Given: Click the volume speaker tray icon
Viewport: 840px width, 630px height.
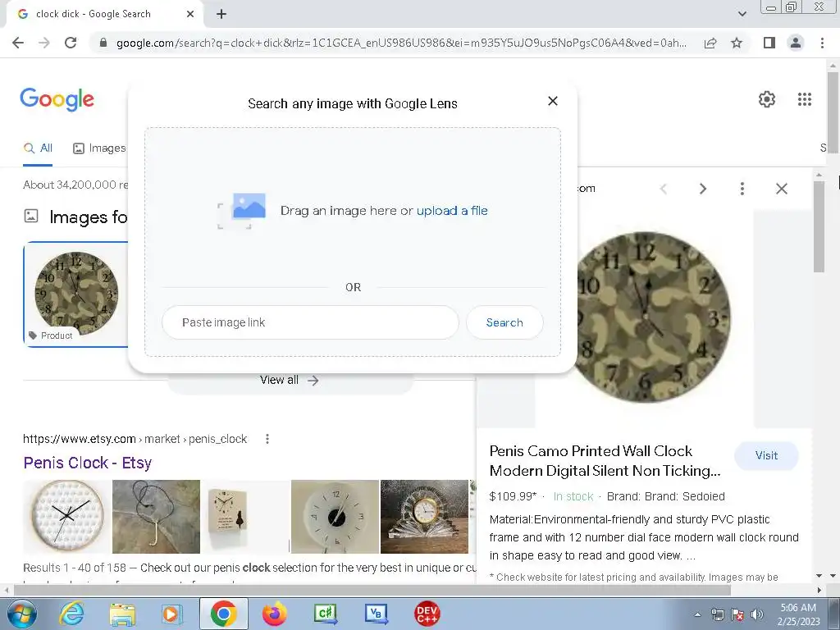Looking at the screenshot, I should 756,614.
